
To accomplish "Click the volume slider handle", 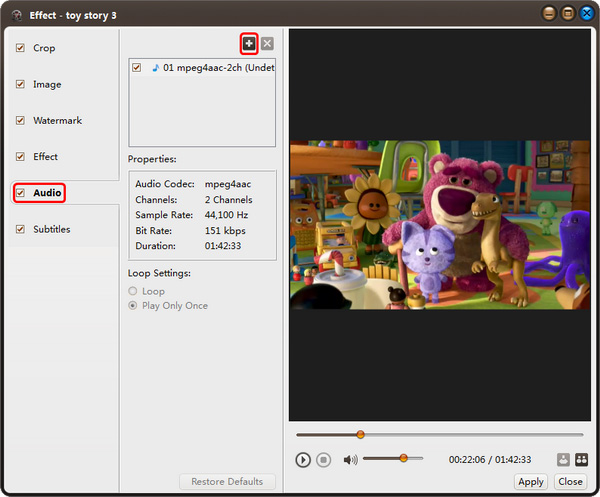I will pyautogui.click(x=403, y=458).
